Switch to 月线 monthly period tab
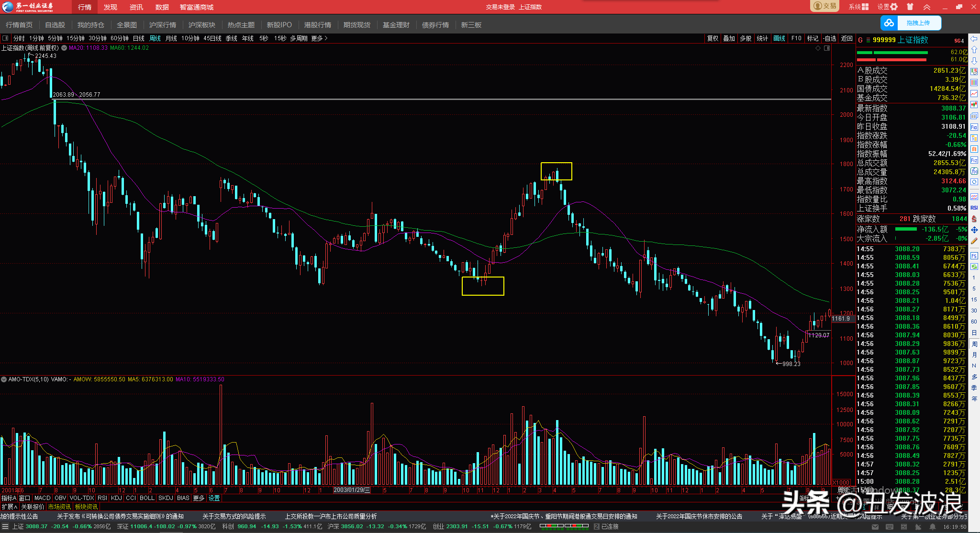The image size is (980, 533). coord(171,38)
